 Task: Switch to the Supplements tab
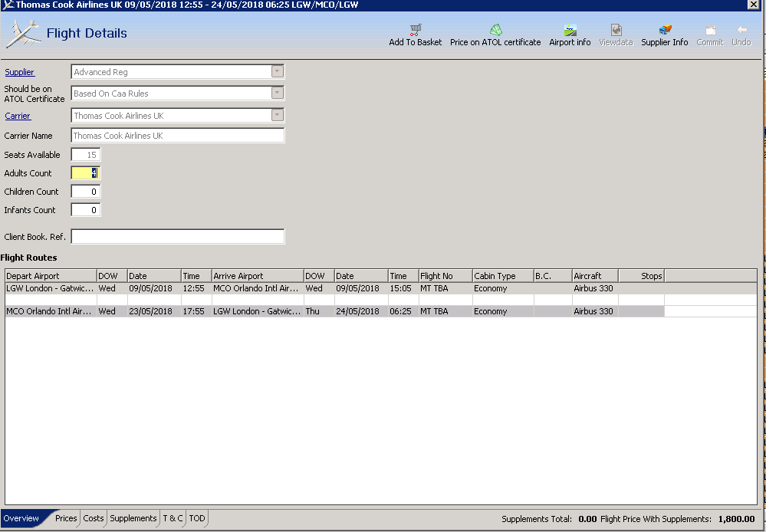tap(133, 518)
